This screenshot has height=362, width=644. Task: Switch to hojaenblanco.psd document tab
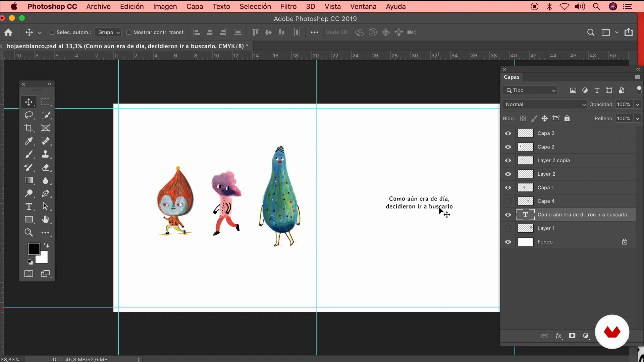(127, 46)
